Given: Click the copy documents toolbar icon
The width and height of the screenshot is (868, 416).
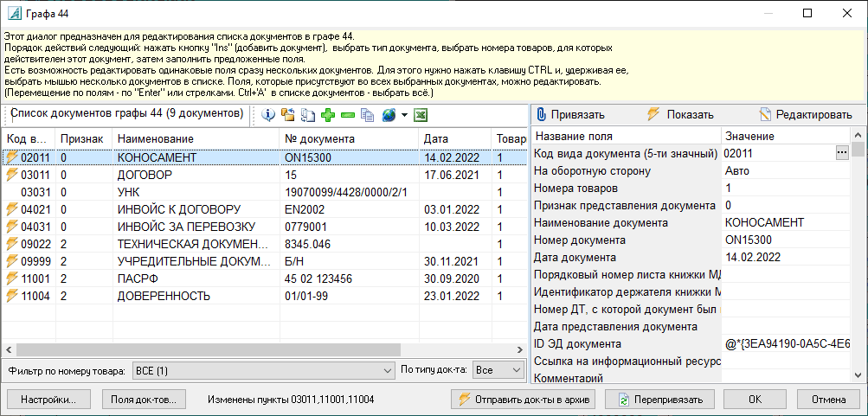Looking at the screenshot, I should (367, 115).
